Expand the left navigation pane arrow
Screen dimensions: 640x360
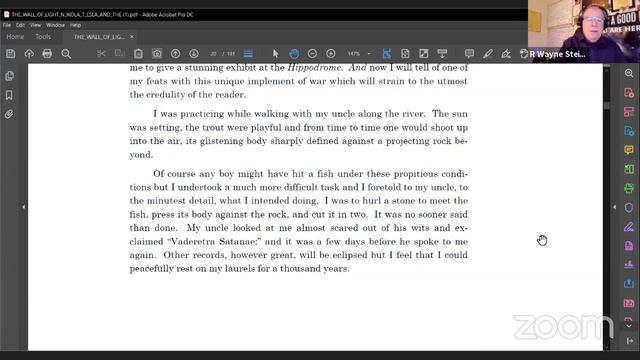[x=24, y=207]
